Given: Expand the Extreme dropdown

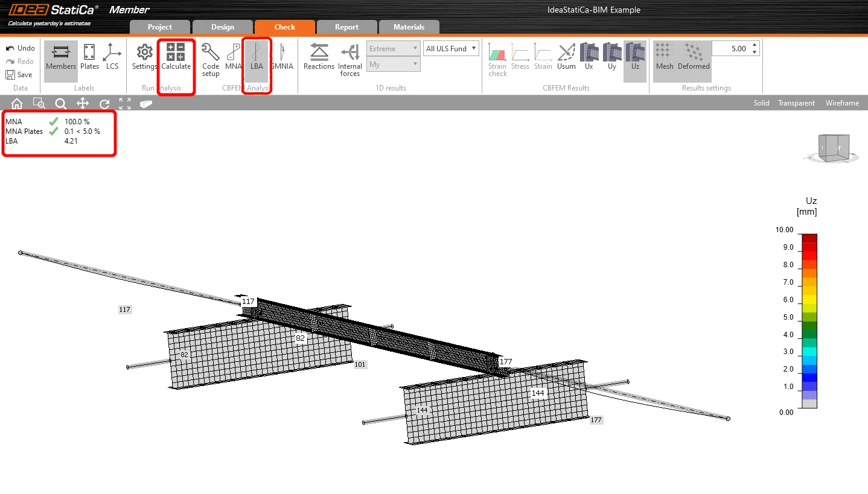Looking at the screenshot, I should [x=393, y=48].
